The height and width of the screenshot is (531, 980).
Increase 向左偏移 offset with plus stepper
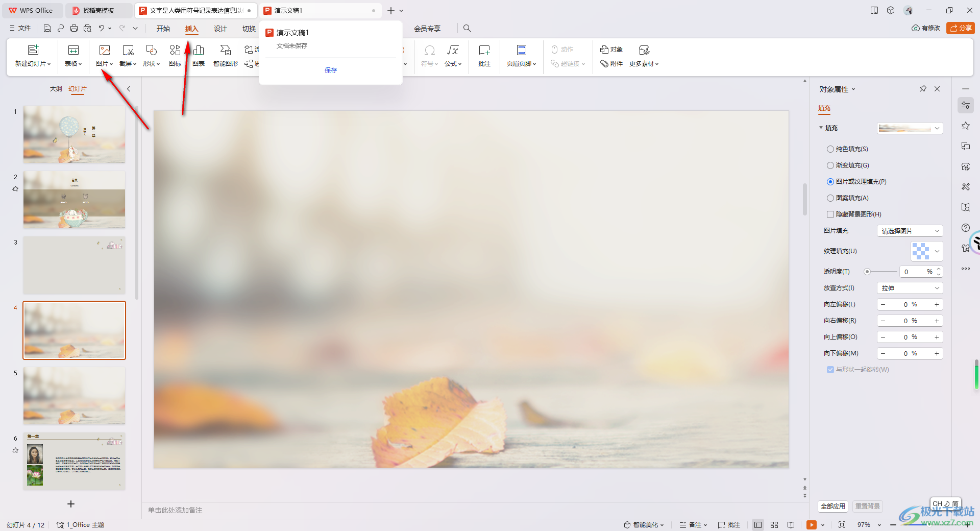pyautogui.click(x=937, y=304)
